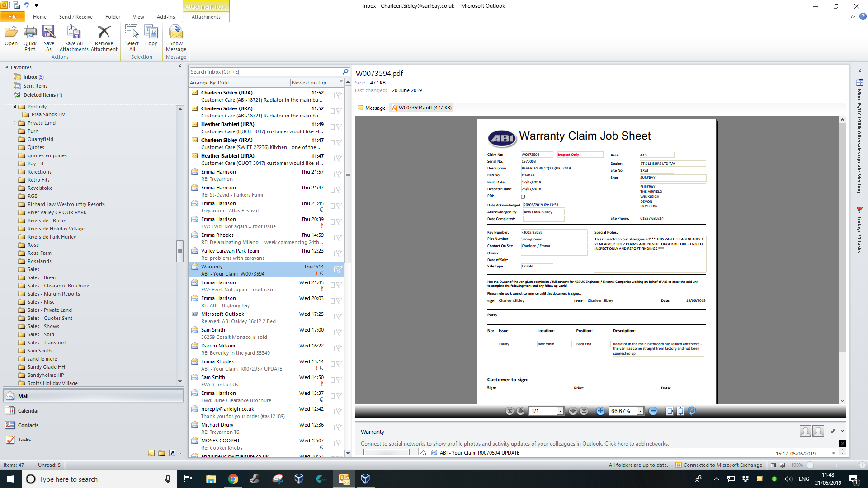
Task: Click fit-to-width icon in PDF toolbar
Action: click(x=670, y=411)
